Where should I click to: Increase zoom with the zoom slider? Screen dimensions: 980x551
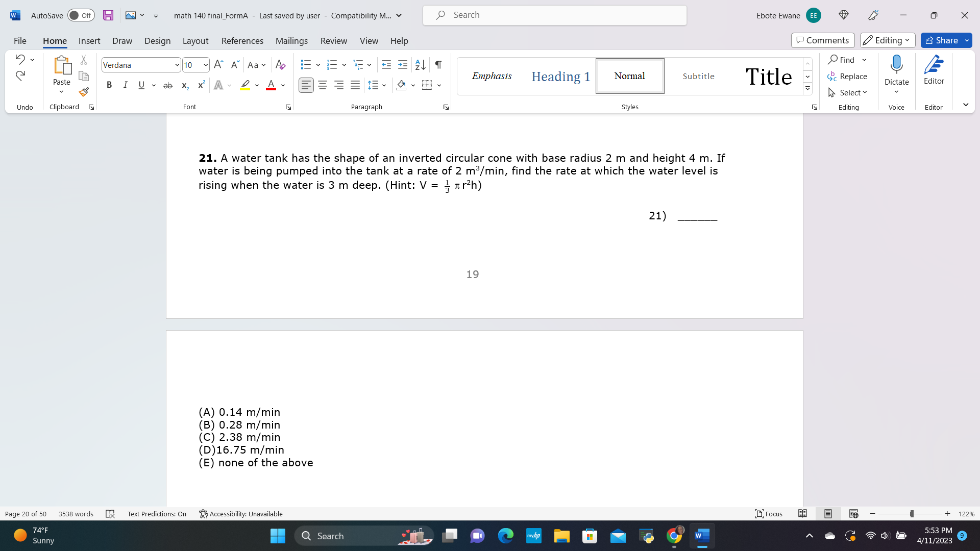point(948,514)
